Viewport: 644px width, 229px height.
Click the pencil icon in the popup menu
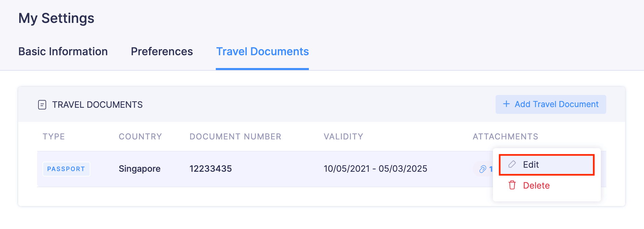tap(512, 164)
